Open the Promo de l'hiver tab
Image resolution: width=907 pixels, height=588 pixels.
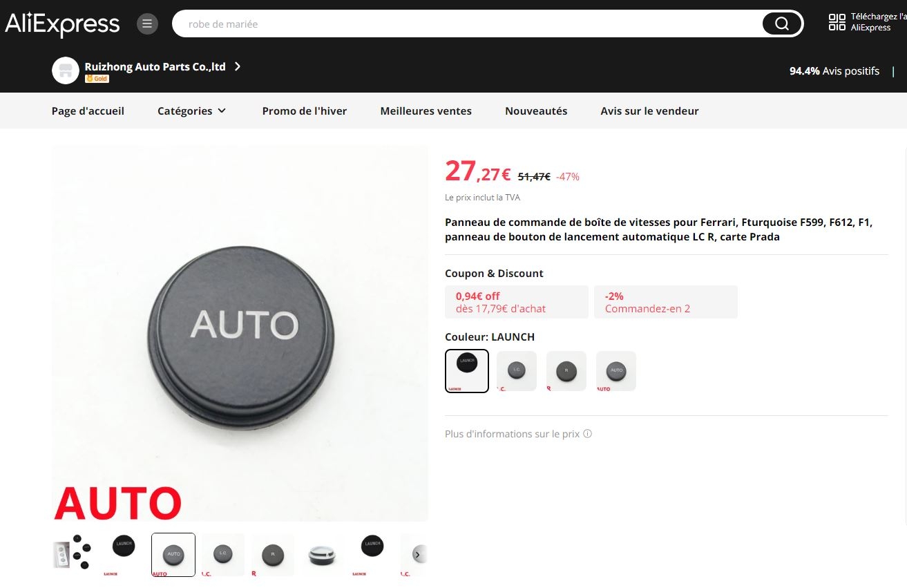click(x=305, y=111)
